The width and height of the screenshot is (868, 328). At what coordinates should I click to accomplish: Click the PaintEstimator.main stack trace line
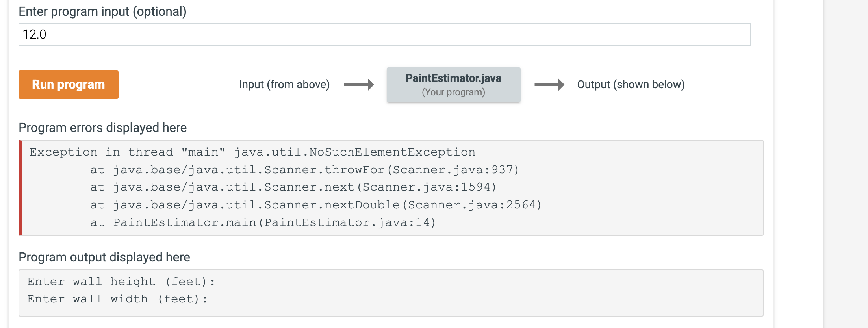[263, 223]
